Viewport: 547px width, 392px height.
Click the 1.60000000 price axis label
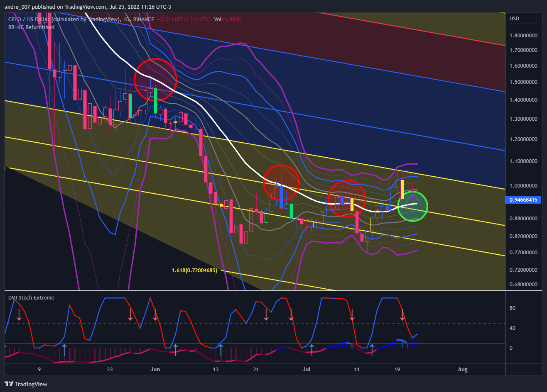(x=523, y=66)
